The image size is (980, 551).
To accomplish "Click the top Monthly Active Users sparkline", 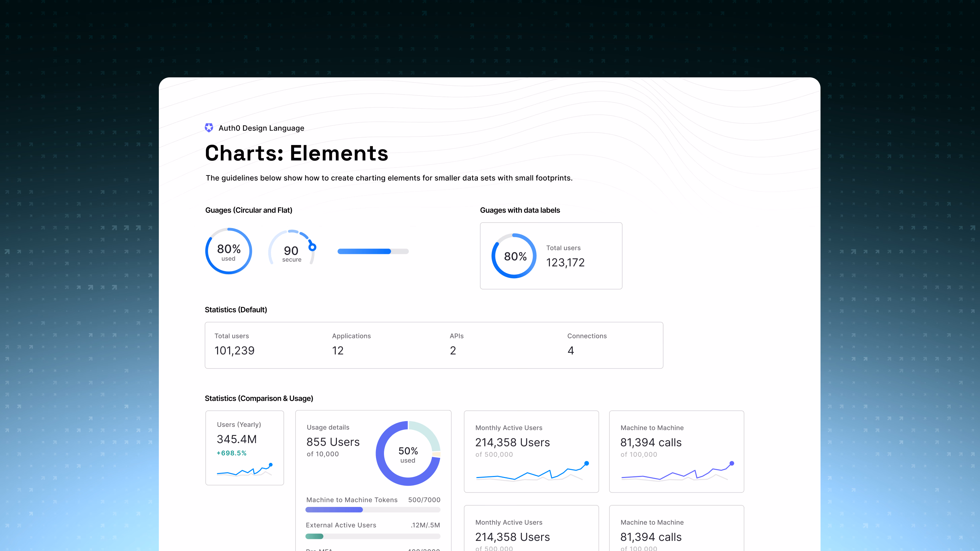I will pyautogui.click(x=533, y=472).
